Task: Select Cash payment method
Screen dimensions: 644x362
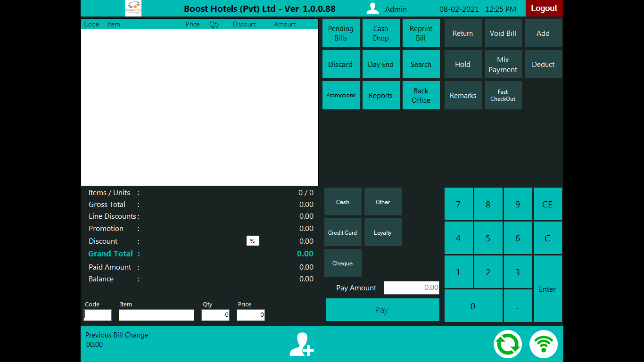Action: 343,202
